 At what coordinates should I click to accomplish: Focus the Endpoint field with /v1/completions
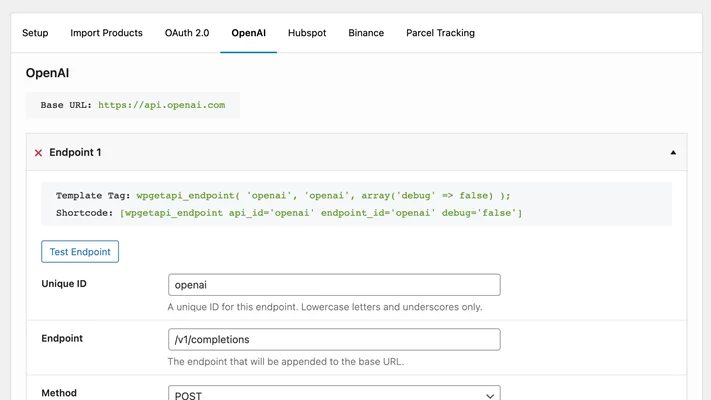click(334, 340)
